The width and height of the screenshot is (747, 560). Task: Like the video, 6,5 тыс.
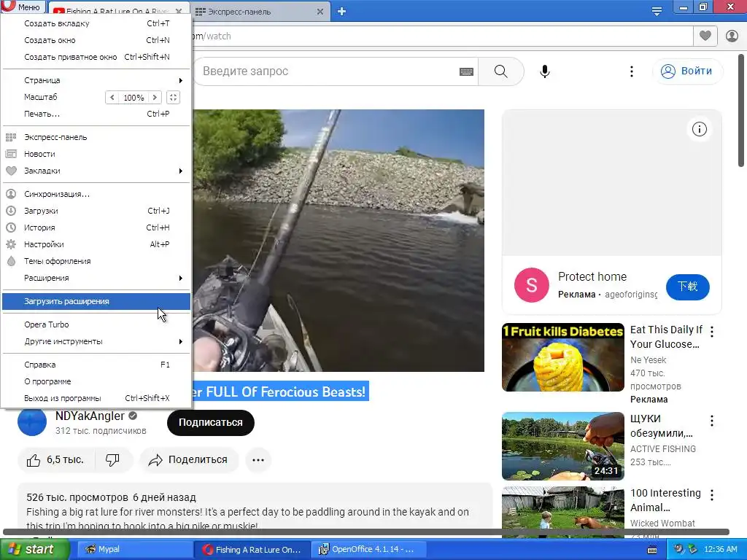point(55,460)
